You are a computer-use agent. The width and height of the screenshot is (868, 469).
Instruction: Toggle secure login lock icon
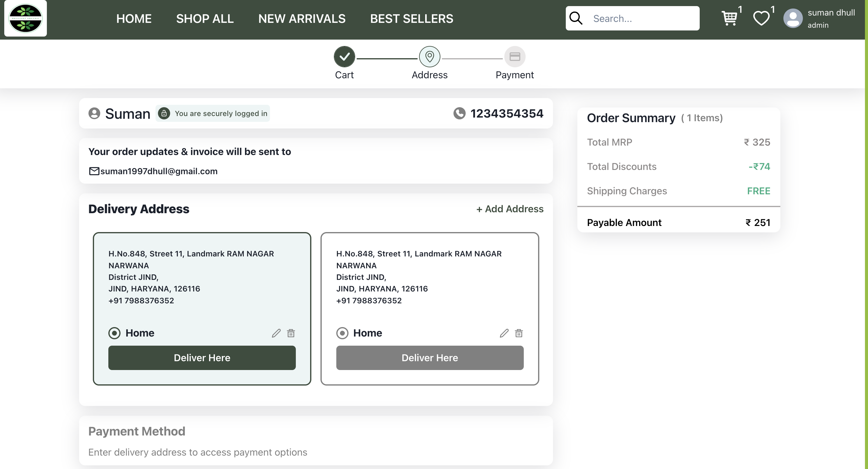[163, 113]
